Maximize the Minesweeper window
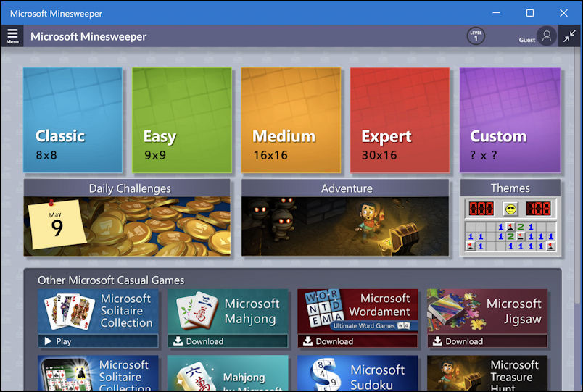Screen dimensions: 583x392 click(x=530, y=13)
